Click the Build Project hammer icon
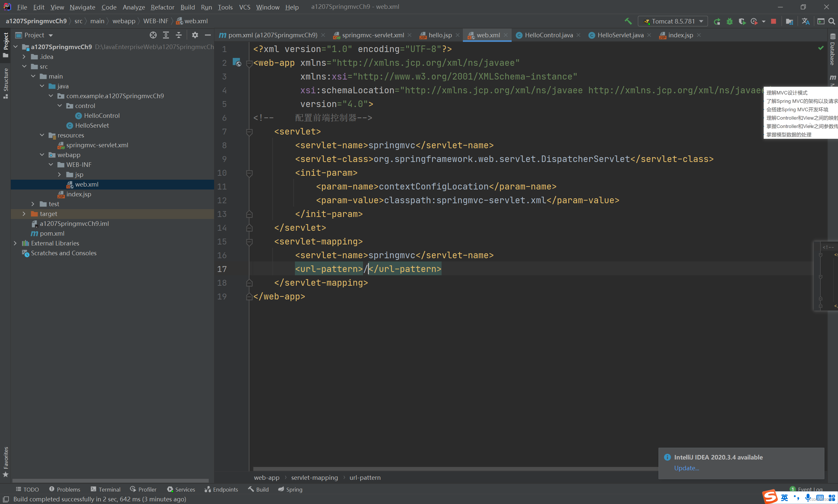The width and height of the screenshot is (838, 504). click(x=628, y=21)
